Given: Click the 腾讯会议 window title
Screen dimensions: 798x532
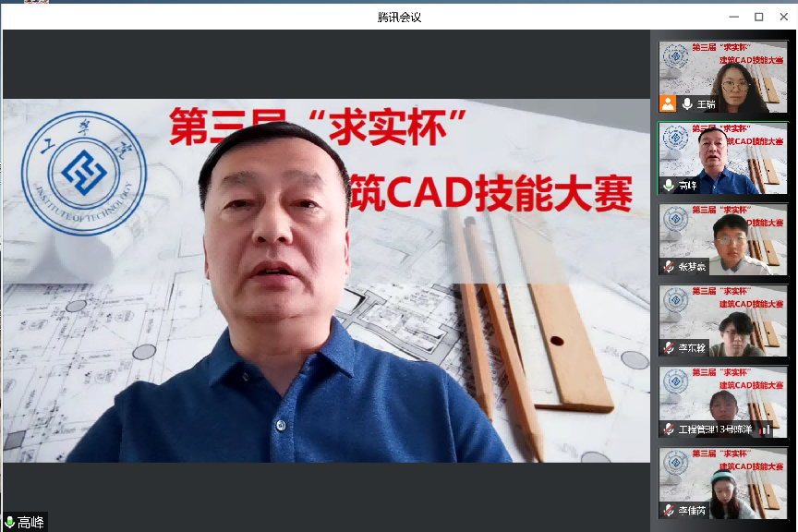Looking at the screenshot, I should click(399, 17).
